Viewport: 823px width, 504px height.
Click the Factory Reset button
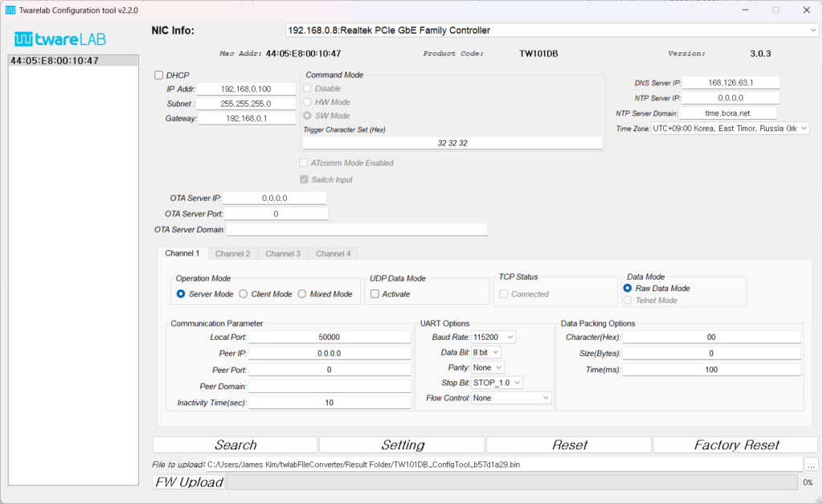(x=736, y=445)
